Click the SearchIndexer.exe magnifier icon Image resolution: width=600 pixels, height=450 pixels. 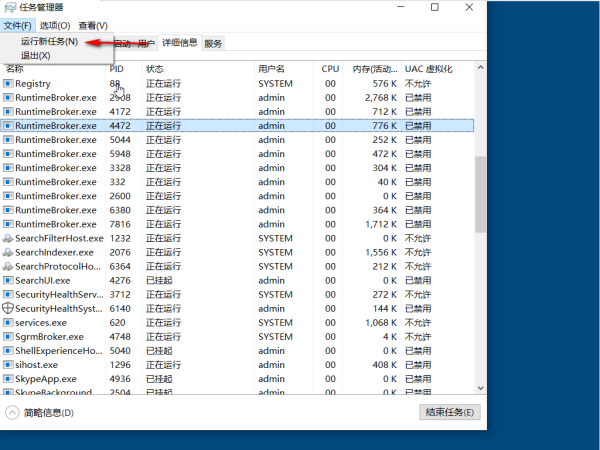coord(8,253)
